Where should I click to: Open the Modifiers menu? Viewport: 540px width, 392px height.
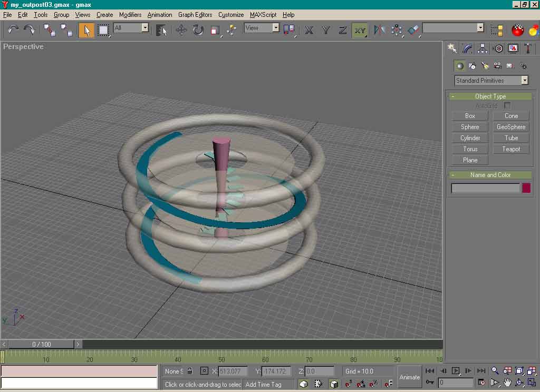pos(130,15)
